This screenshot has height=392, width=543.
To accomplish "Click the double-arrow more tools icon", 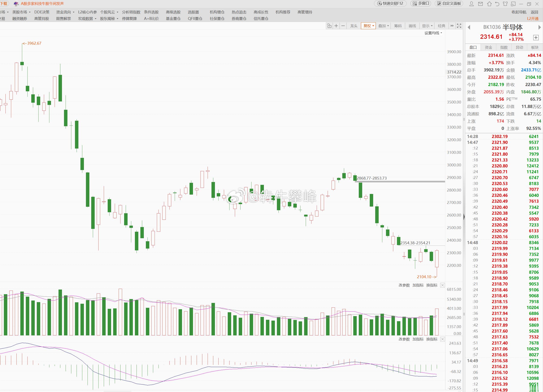I will pos(452,26).
